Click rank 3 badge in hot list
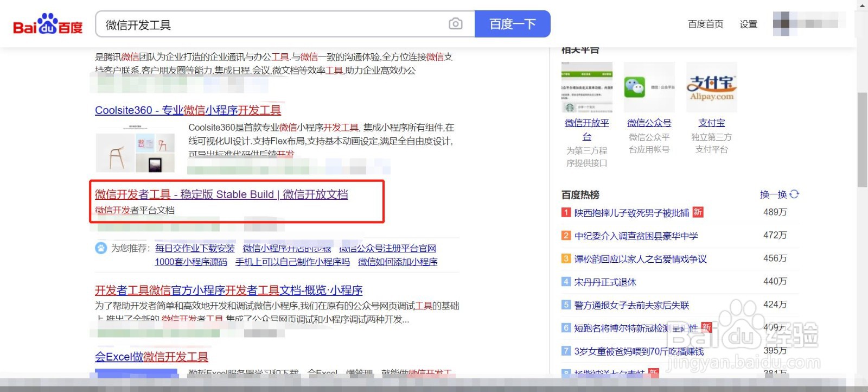The height and width of the screenshot is (392, 868). click(x=566, y=258)
